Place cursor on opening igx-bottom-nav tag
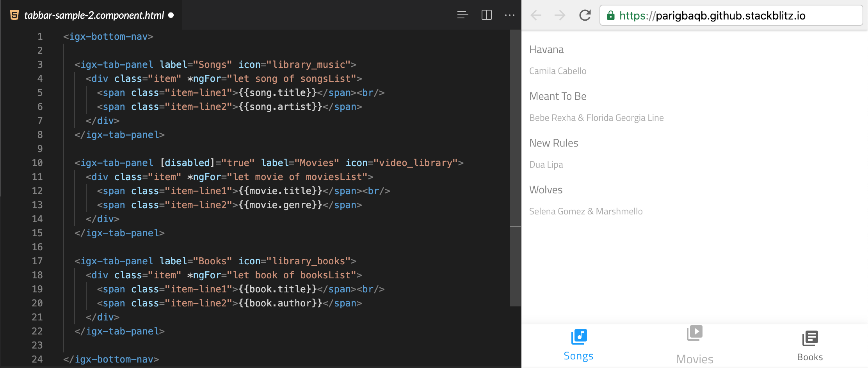 pyautogui.click(x=108, y=37)
